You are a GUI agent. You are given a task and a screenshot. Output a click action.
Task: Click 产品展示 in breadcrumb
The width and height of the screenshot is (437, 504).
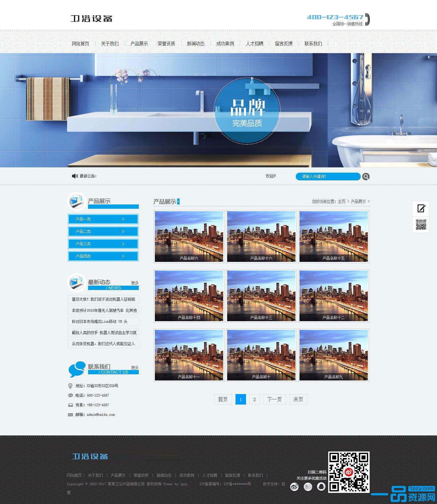click(x=358, y=201)
